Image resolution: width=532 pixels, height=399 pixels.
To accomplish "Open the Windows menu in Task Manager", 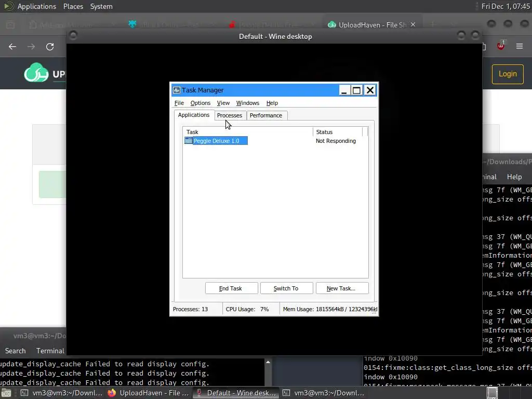I will 248,103.
